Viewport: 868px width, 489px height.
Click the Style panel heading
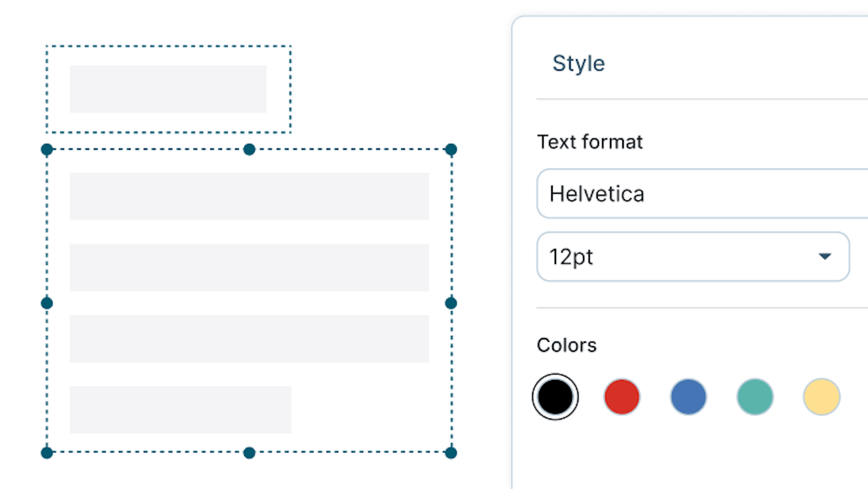point(578,63)
